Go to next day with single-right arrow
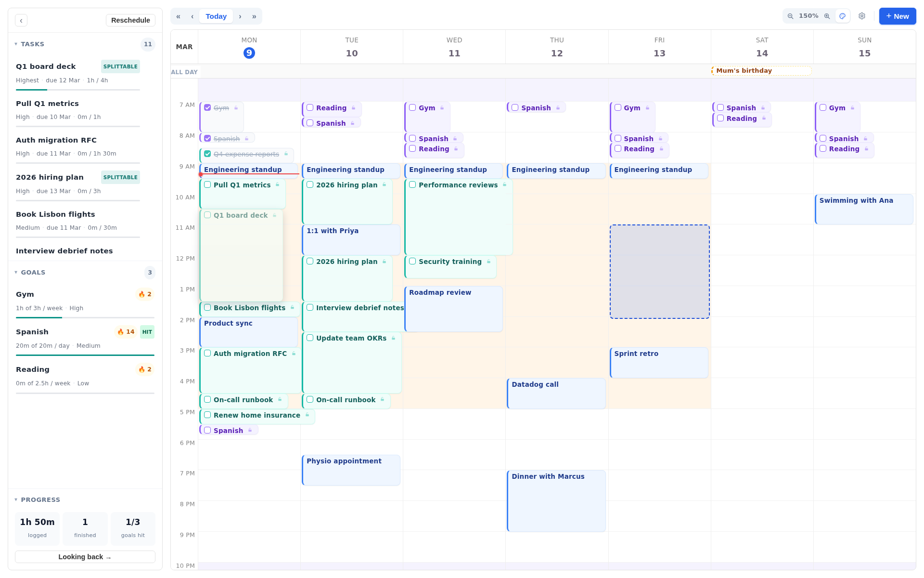Screen dimensions: 924x578 tap(240, 16)
